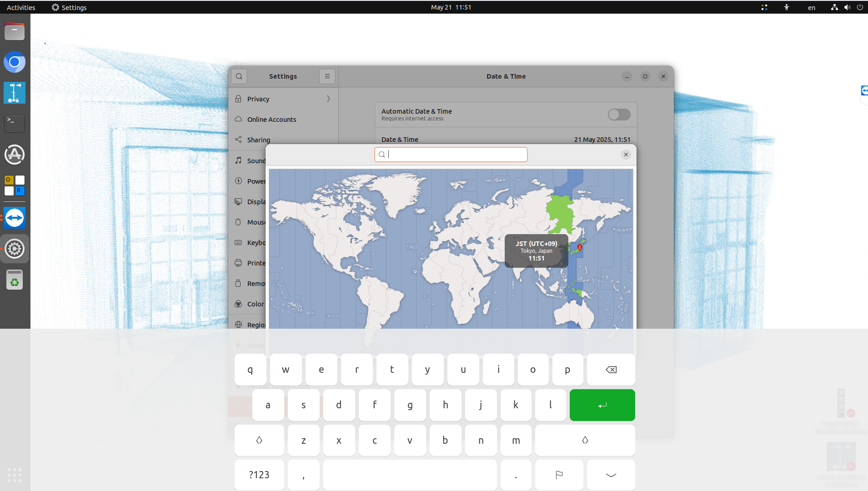The image size is (868, 491).
Task: Open the Settings hamburger menu
Action: tap(327, 76)
